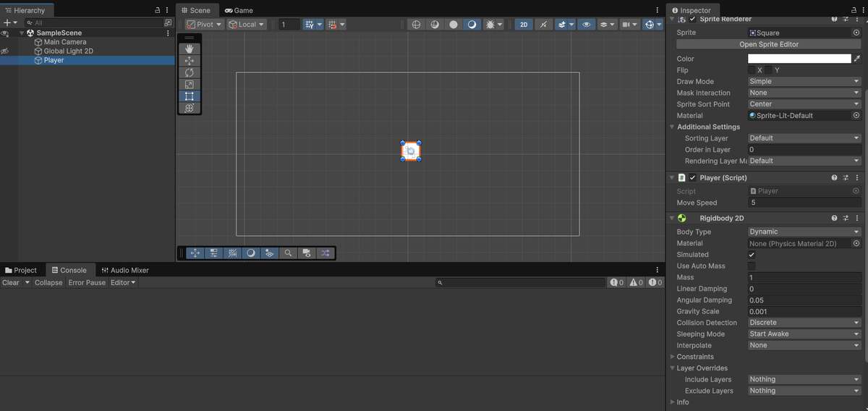The height and width of the screenshot is (411, 868).
Task: Click the Gravity Scale input field
Action: 804,311
